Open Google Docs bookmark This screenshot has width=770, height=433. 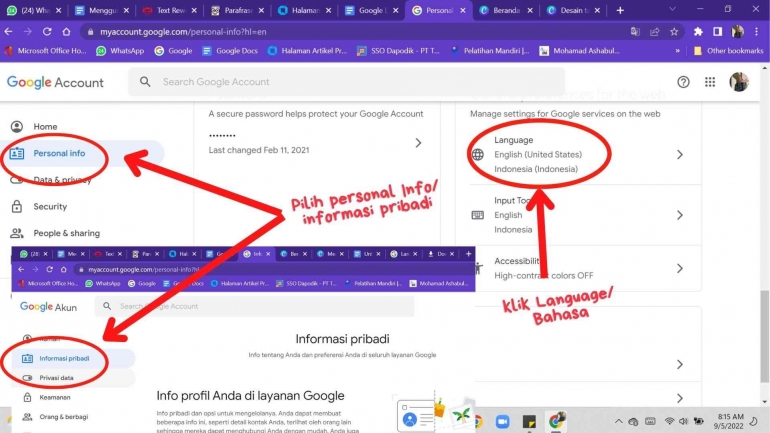coord(230,51)
